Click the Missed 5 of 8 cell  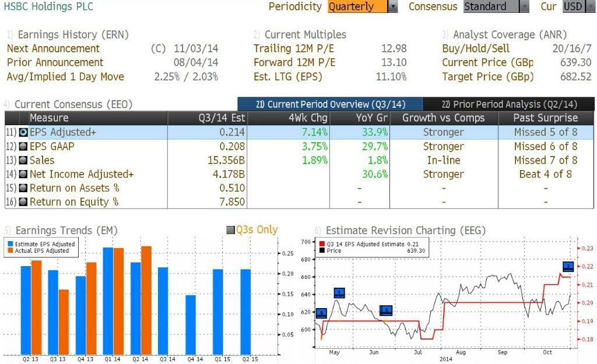(x=546, y=132)
